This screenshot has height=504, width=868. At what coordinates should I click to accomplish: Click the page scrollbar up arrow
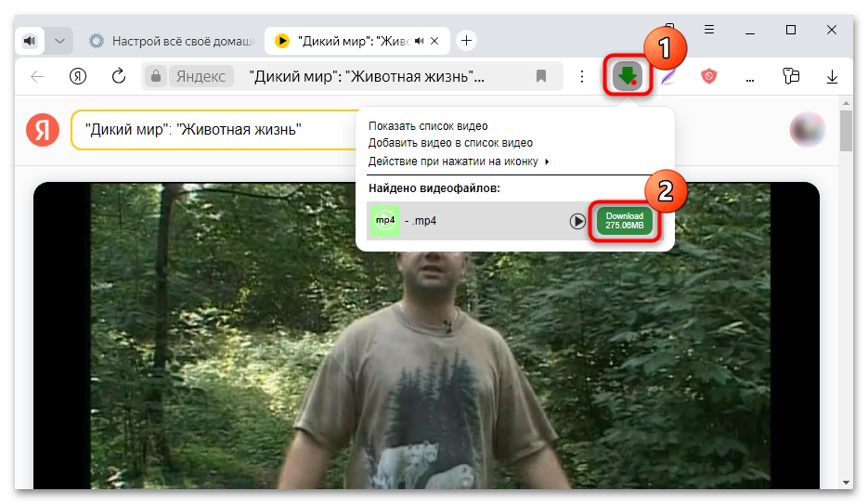pyautogui.click(x=846, y=103)
